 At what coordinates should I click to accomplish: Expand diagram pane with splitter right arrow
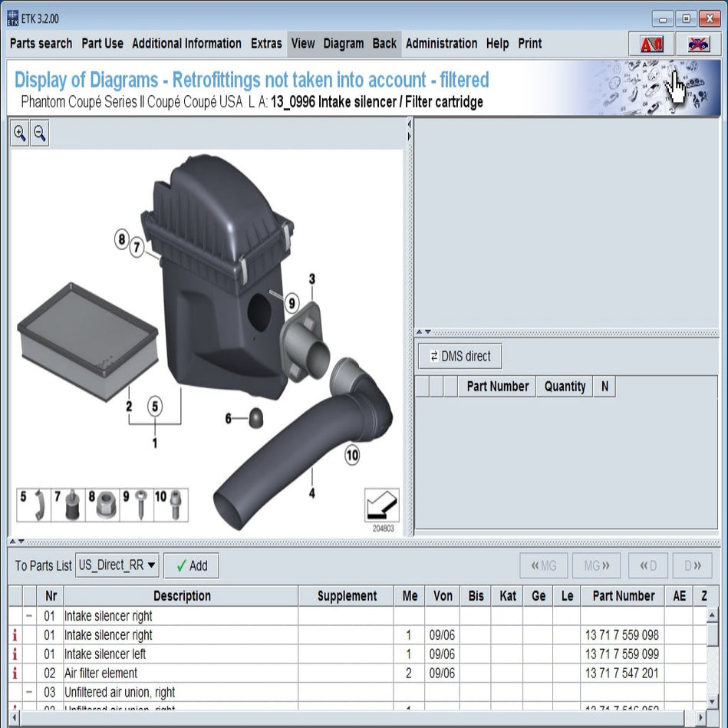point(409,137)
